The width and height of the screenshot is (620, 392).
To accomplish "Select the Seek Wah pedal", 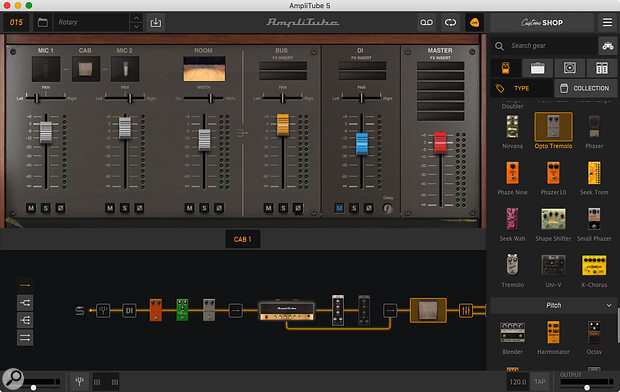I will click(x=512, y=224).
